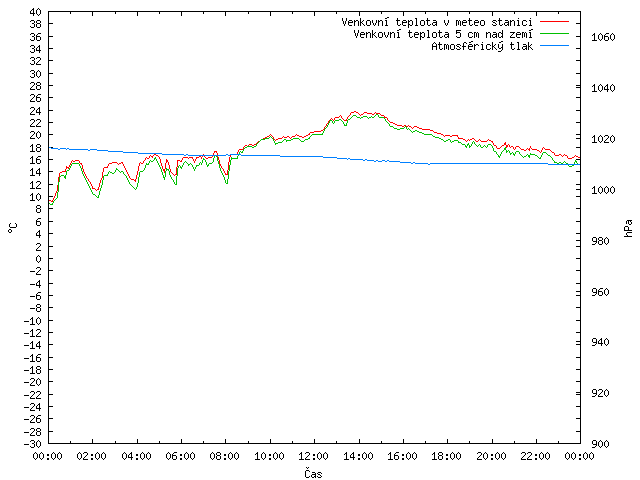Click green legend line sample
Screen dimensions: 640x480
554,33
